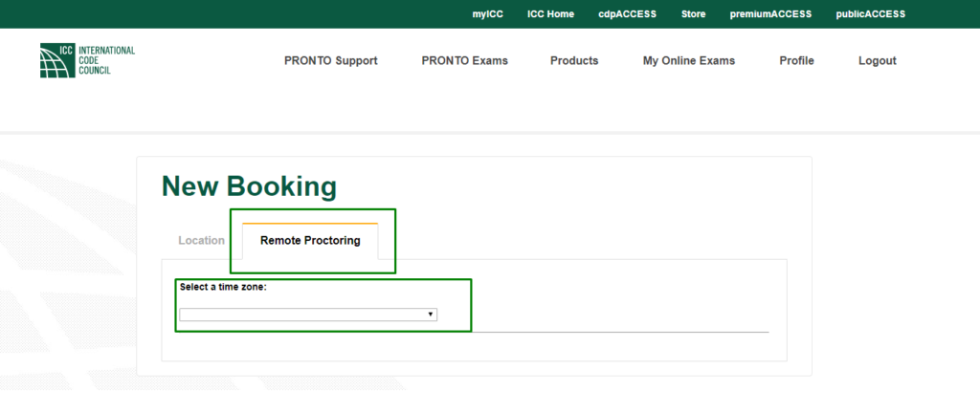Go to My Online Exams

689,61
